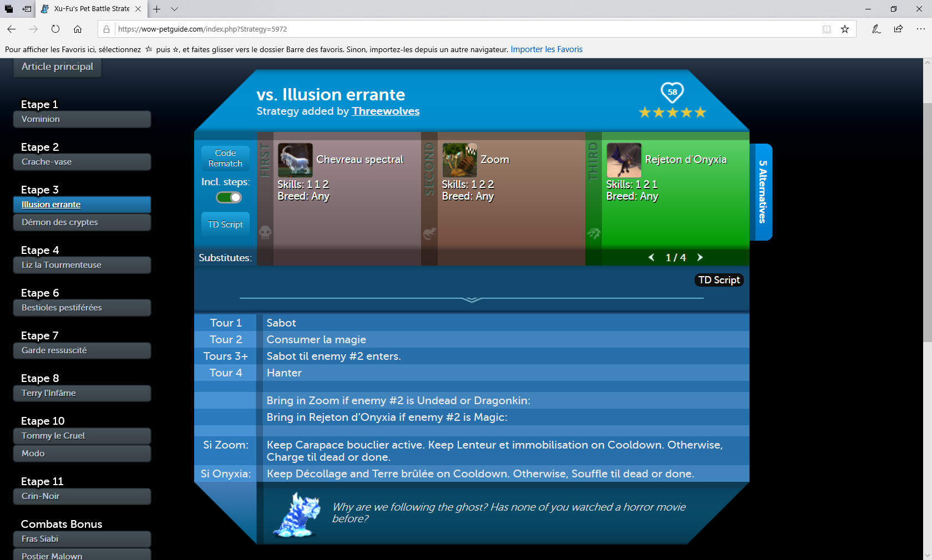Close the Xu-Fu's browser tab

tap(138, 9)
